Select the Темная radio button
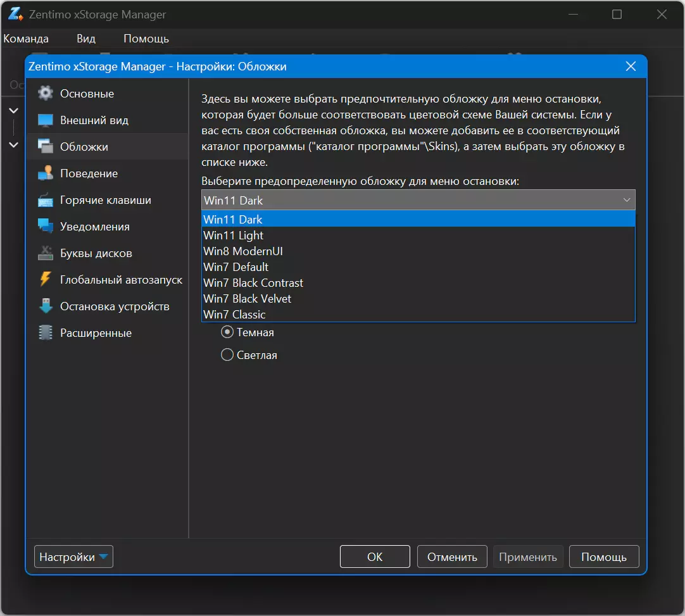The width and height of the screenshot is (685, 616). tap(227, 332)
